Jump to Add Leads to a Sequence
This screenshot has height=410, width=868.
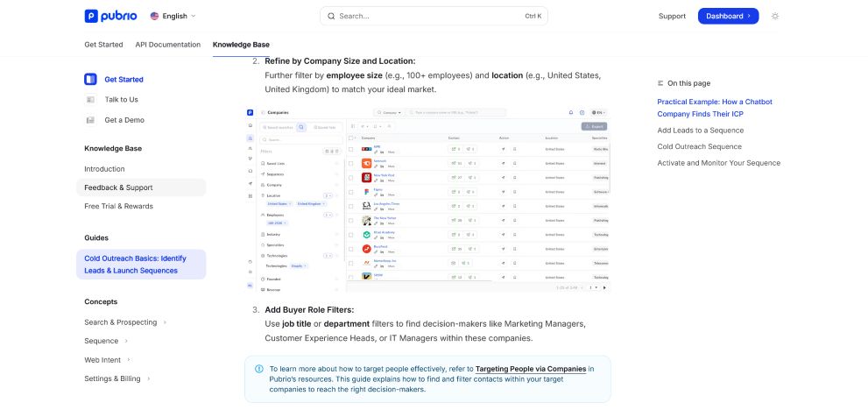(x=700, y=131)
